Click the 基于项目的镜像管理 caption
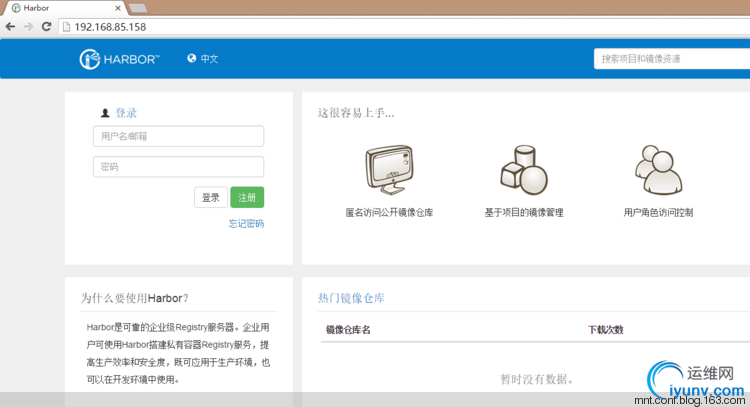 524,213
